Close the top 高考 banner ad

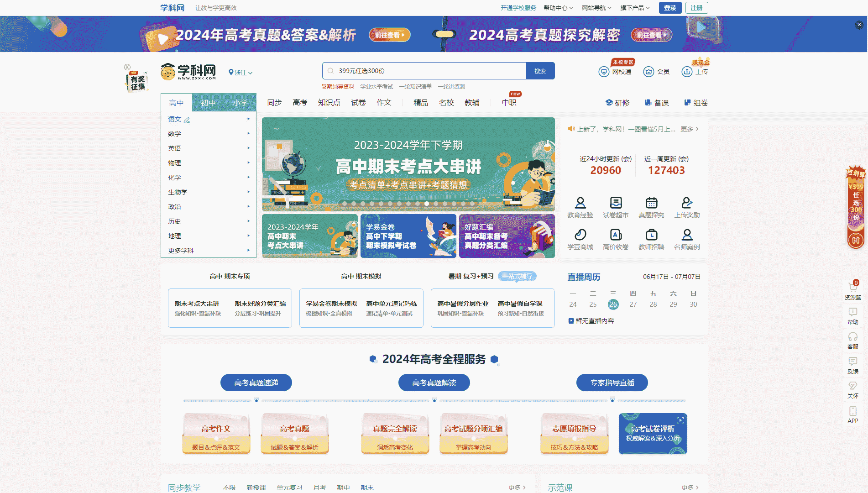point(859,25)
